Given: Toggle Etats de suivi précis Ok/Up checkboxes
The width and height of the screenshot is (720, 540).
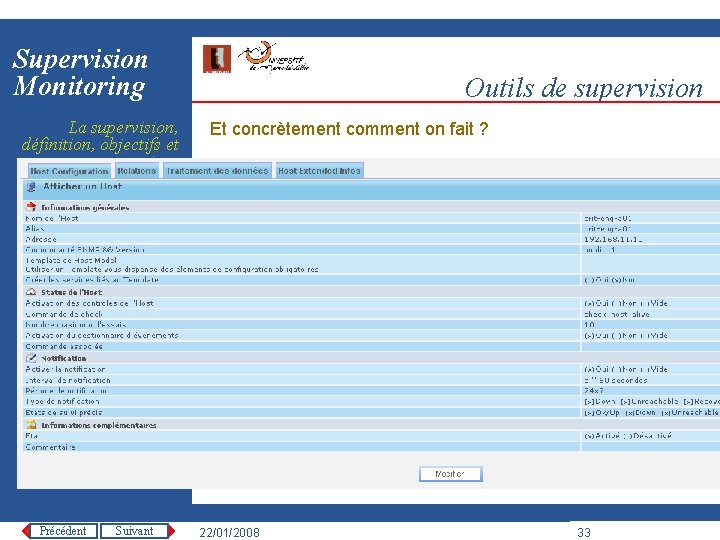Looking at the screenshot, I should [x=652, y=412].
